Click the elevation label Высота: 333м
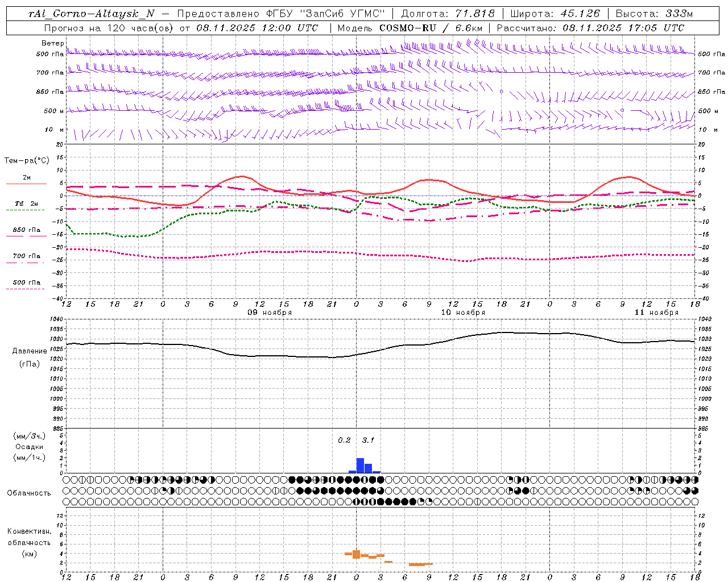 pos(654,14)
